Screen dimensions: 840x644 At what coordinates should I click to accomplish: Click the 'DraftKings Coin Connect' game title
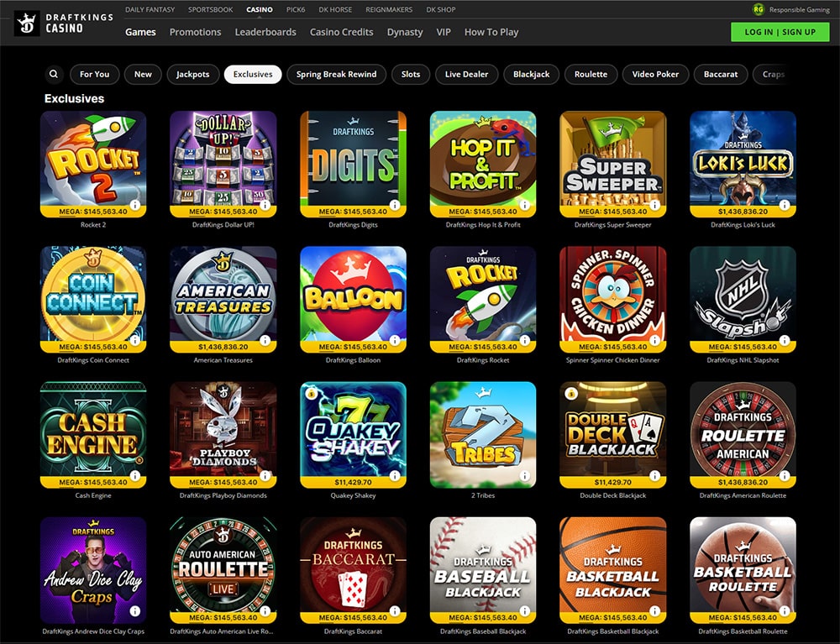pos(93,360)
